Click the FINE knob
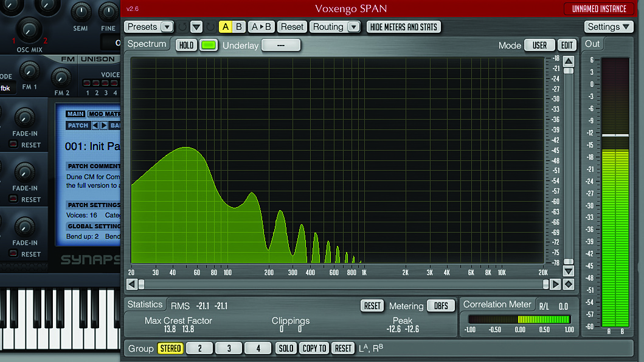Screen dimensions: 644x362 (x=108, y=12)
